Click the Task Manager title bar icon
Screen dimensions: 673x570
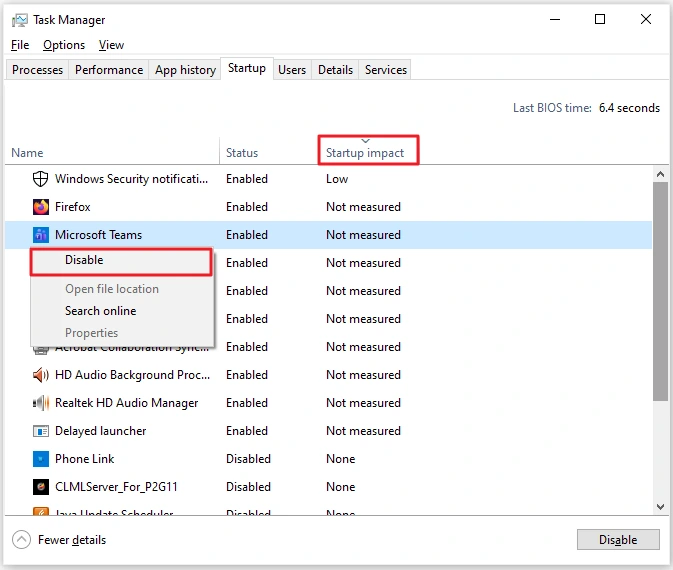click(19, 20)
